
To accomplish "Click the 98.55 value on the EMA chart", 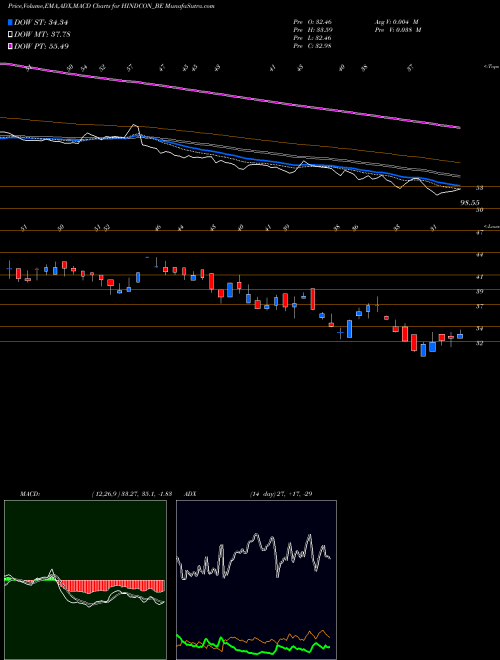I will pyautogui.click(x=470, y=202).
